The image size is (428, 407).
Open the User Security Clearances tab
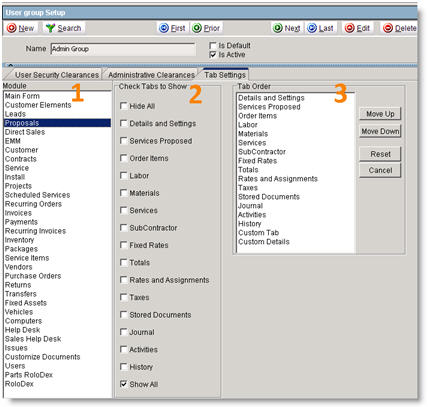tap(57, 75)
